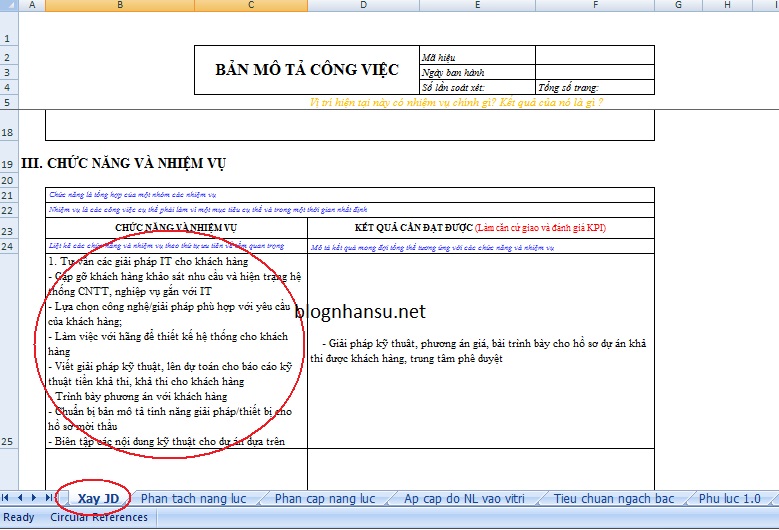Click Circular References in status bar
The image size is (779, 530).
[x=99, y=517]
